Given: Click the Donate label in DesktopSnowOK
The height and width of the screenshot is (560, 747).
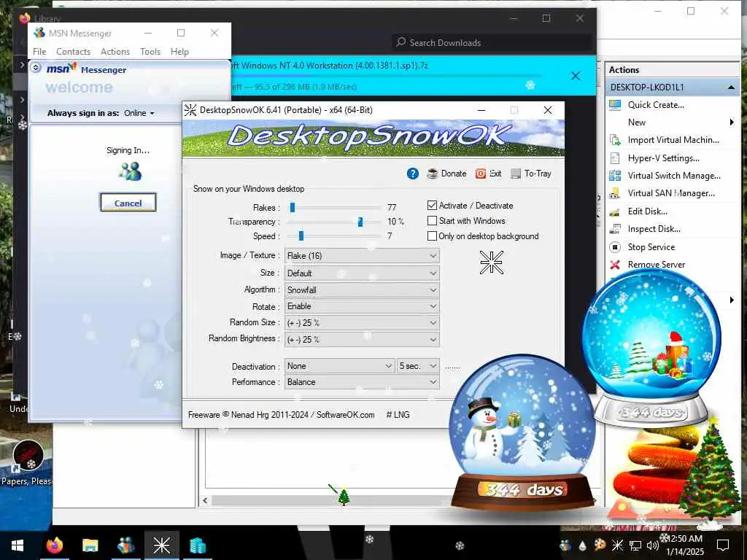Looking at the screenshot, I should pyautogui.click(x=454, y=174).
